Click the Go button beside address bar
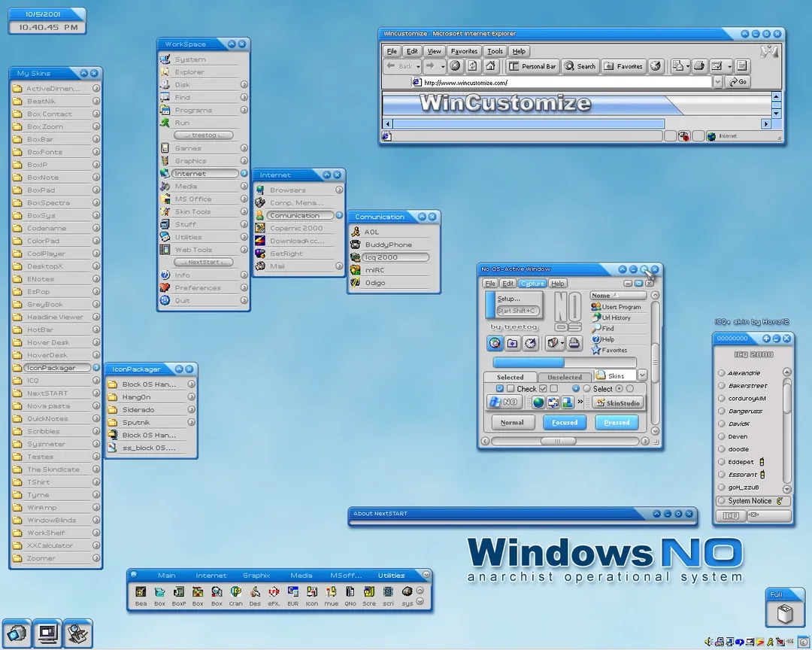The width and height of the screenshot is (812, 650). (x=738, y=82)
